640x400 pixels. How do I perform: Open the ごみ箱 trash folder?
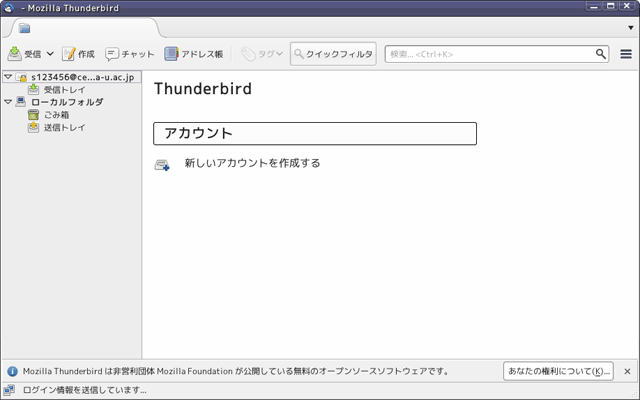coord(56,115)
